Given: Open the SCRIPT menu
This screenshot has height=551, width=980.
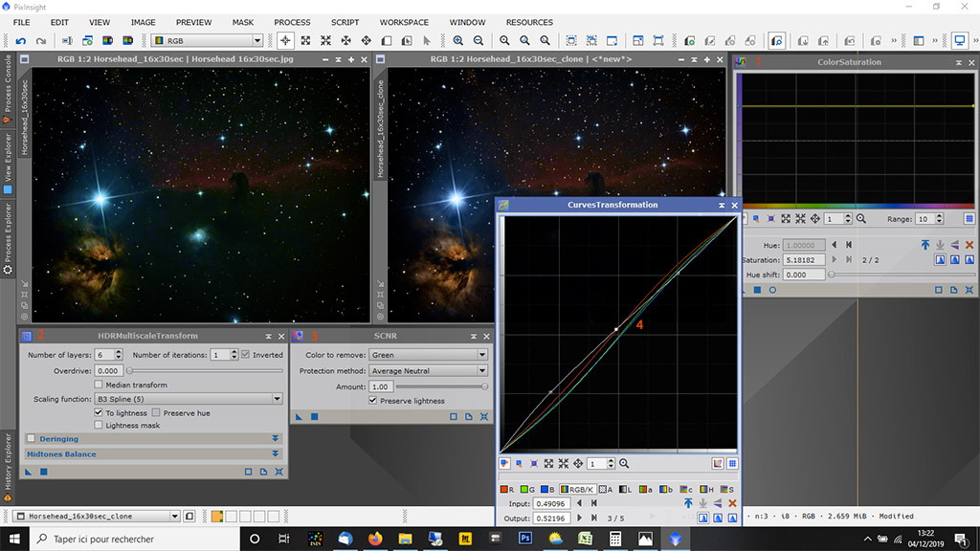Looking at the screenshot, I should click(x=345, y=22).
